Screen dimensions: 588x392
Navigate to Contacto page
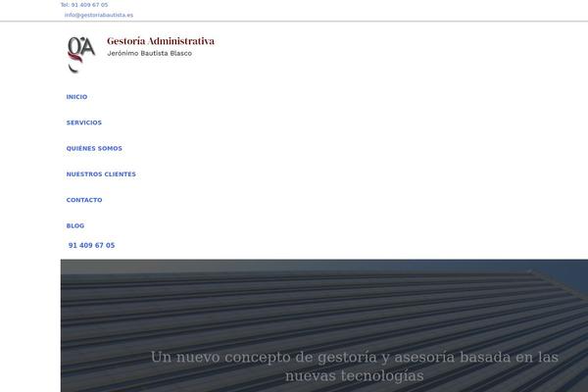pyautogui.click(x=84, y=200)
